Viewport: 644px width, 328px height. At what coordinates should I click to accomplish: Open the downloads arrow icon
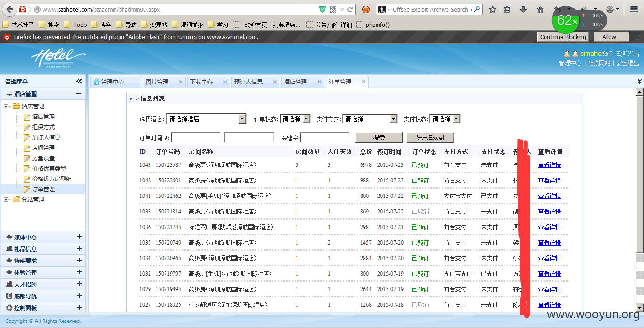tap(523, 9)
